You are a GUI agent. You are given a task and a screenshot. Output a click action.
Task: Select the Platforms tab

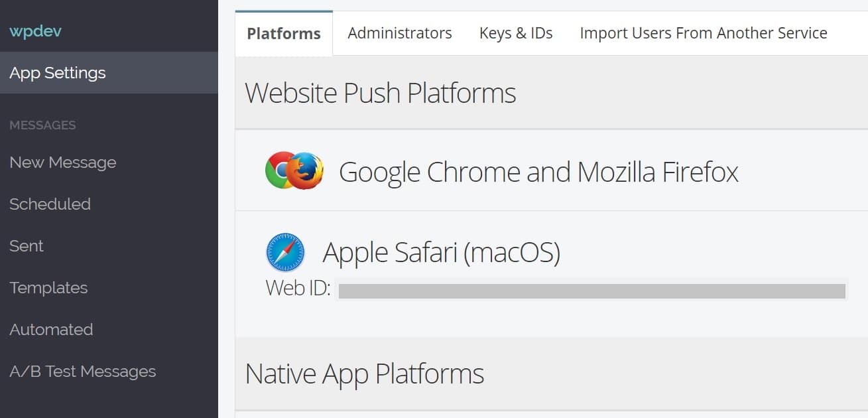[283, 33]
